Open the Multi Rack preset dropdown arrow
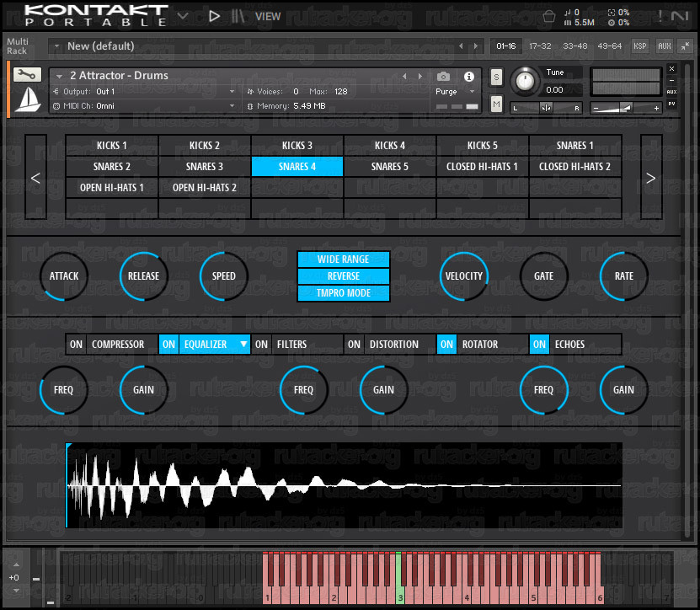This screenshot has width=700, height=610. [x=56, y=46]
